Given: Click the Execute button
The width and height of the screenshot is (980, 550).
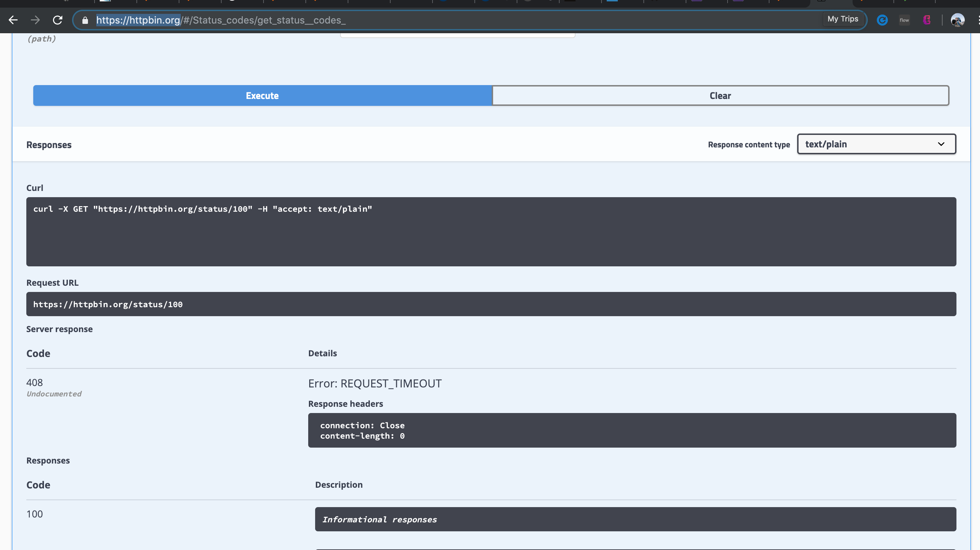Looking at the screenshot, I should point(262,95).
